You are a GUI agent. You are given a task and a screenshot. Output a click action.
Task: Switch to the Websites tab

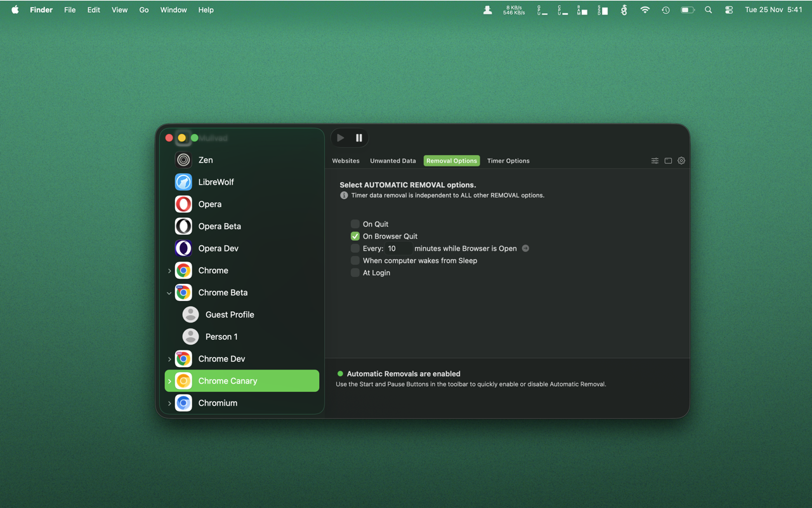pos(346,161)
